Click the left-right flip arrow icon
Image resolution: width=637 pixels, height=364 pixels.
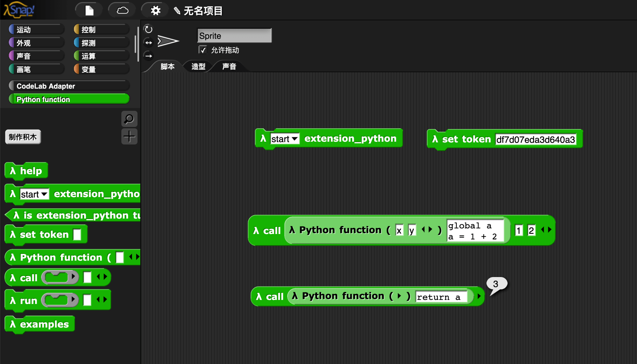148,42
